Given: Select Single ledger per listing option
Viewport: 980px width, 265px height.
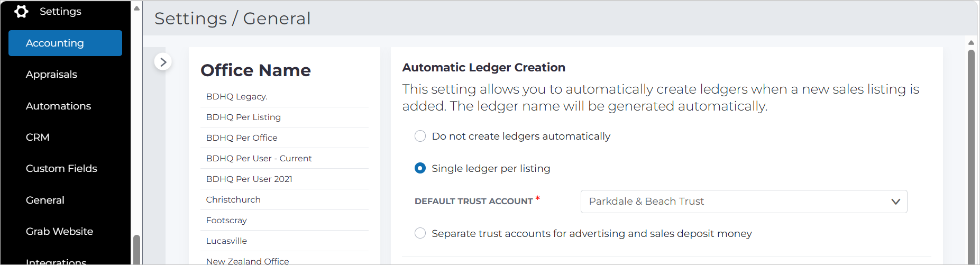Looking at the screenshot, I should (420, 168).
